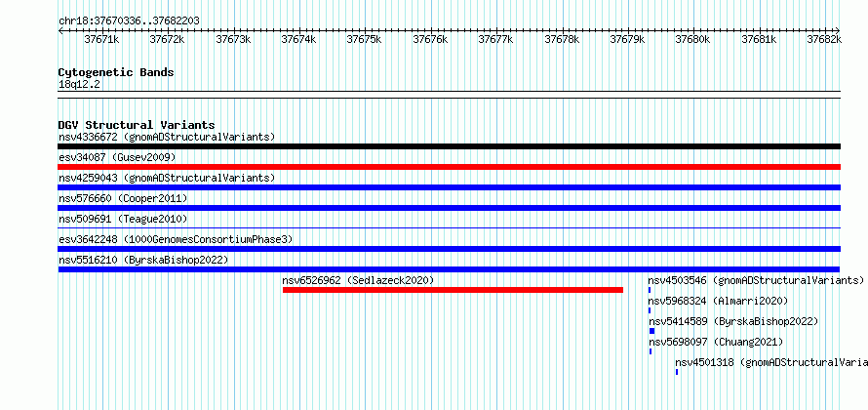Click the nsv4336672 gnomADStructuralVariants label
The width and height of the screenshot is (868, 410).
(167, 137)
